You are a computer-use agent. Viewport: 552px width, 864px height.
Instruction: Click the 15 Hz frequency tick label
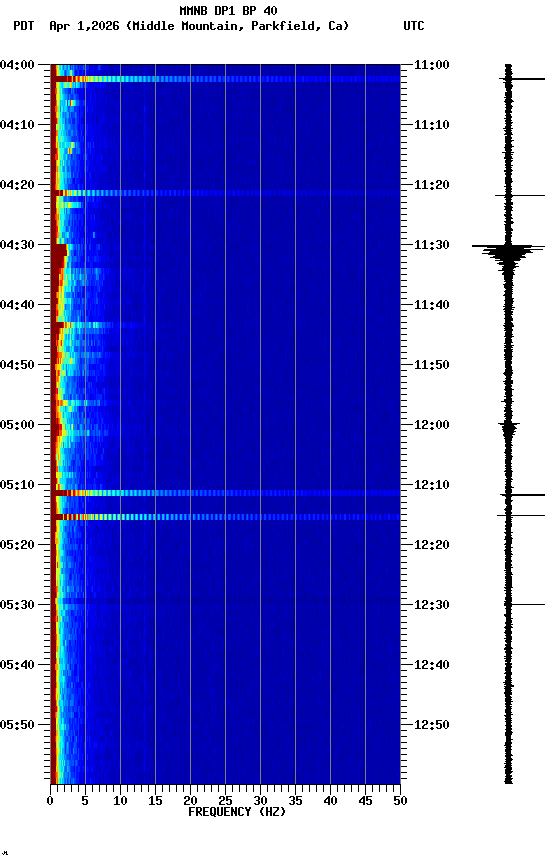(155, 801)
